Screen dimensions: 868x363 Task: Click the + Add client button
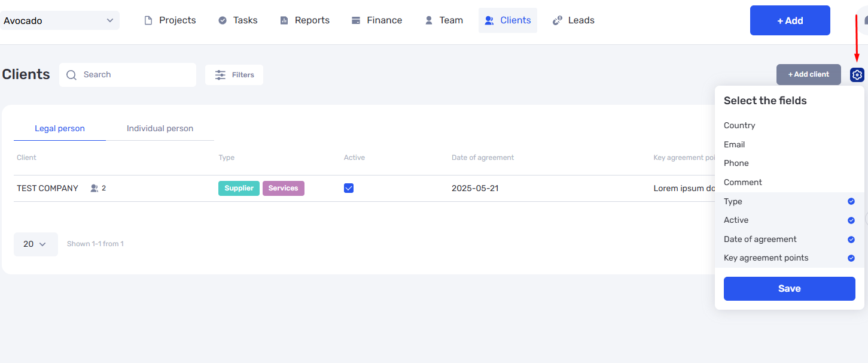coord(808,75)
